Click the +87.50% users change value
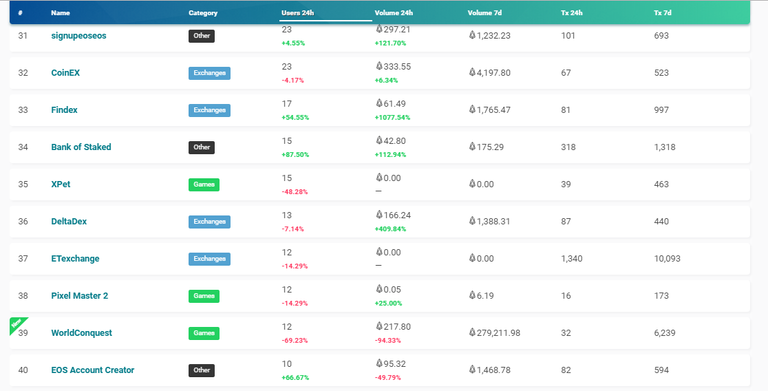The width and height of the screenshot is (768, 391). (x=295, y=155)
